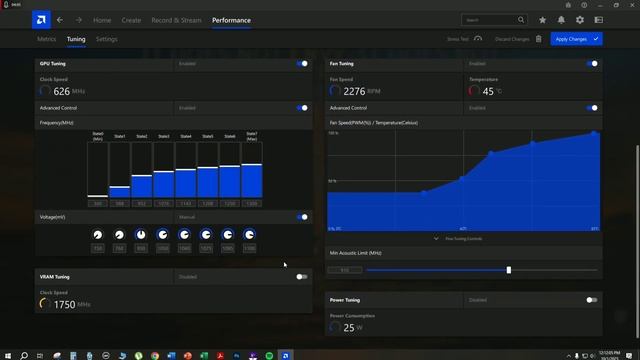
Task: Open Word from the taskbar
Action: [171, 356]
